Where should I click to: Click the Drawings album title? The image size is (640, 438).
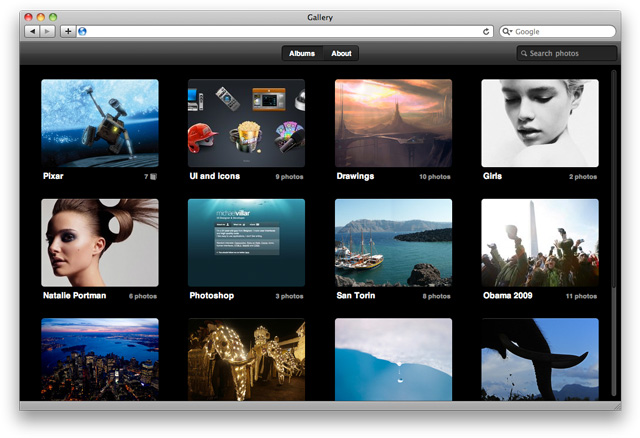(355, 176)
